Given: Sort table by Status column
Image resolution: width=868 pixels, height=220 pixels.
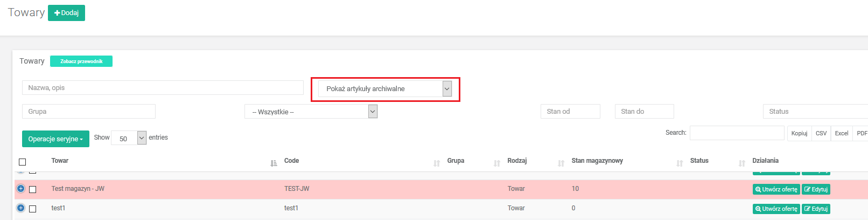Looking at the screenshot, I should click(699, 161).
